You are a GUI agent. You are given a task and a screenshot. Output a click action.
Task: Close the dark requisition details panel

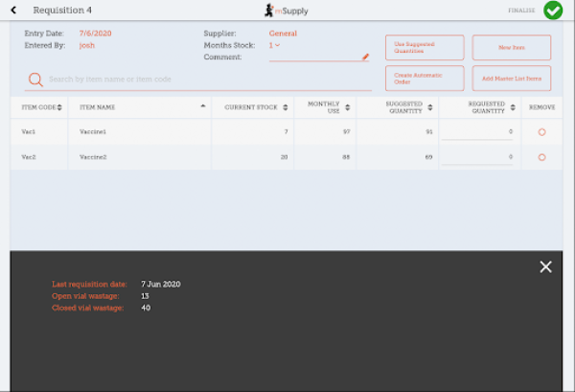click(545, 267)
